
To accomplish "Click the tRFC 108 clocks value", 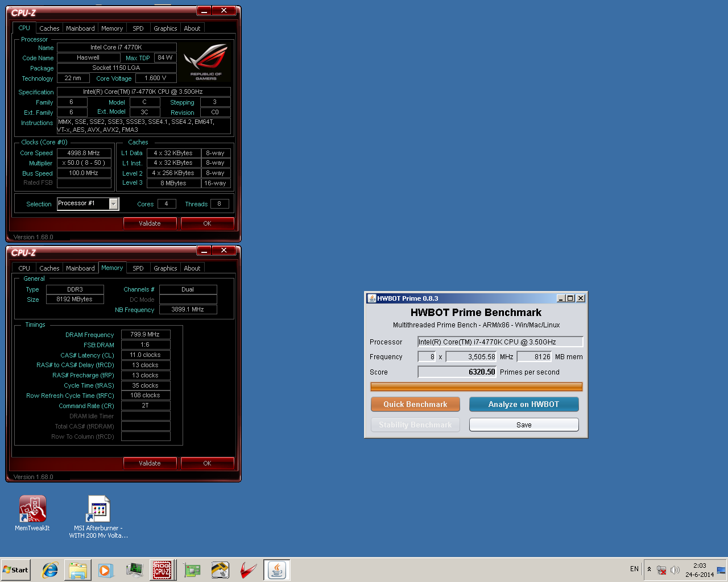I will pyautogui.click(x=146, y=395).
